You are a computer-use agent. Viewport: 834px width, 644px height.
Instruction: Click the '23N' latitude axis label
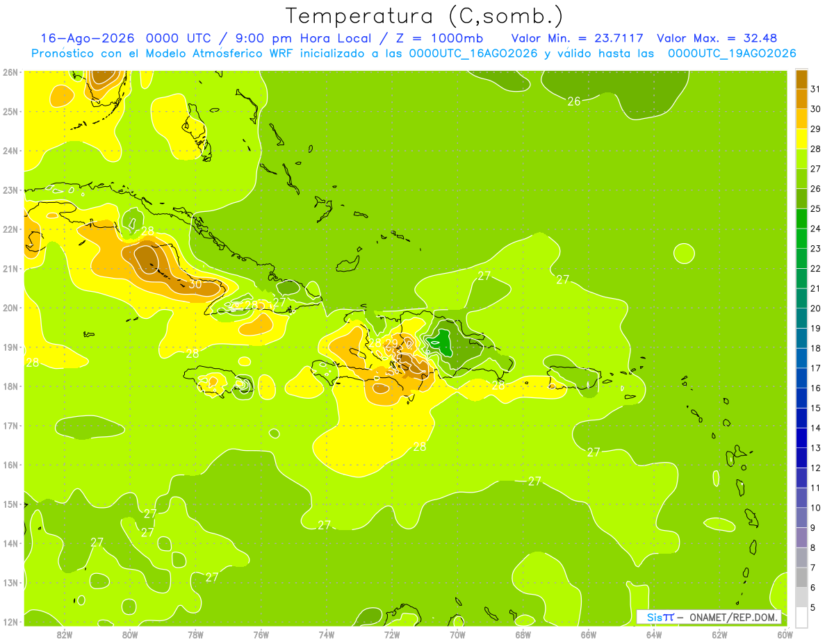(10, 190)
